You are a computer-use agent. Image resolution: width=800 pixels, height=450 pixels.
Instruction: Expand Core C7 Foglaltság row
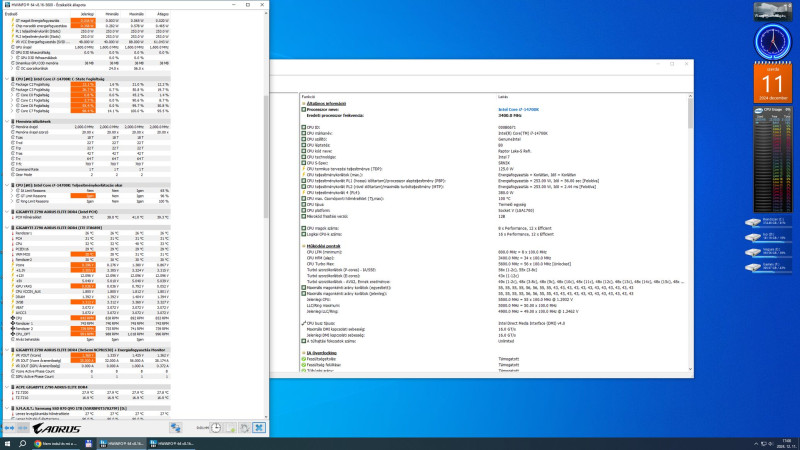12,111
